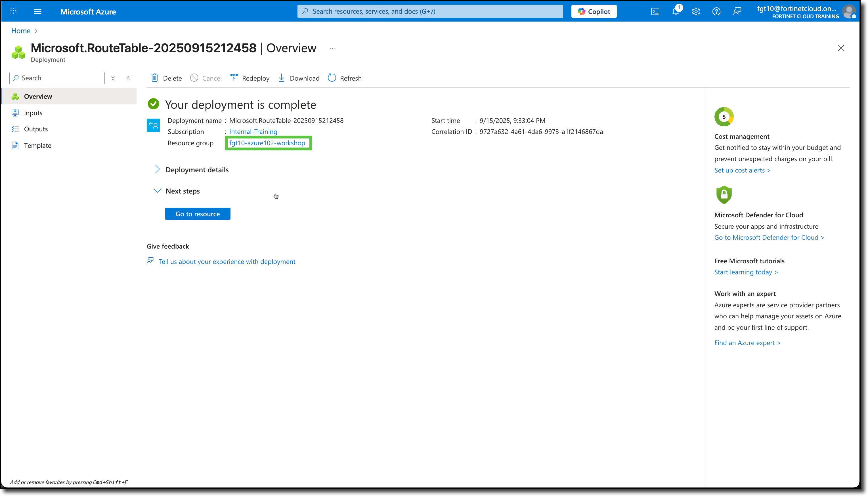Open Azure Cloud Shell

(x=655, y=11)
